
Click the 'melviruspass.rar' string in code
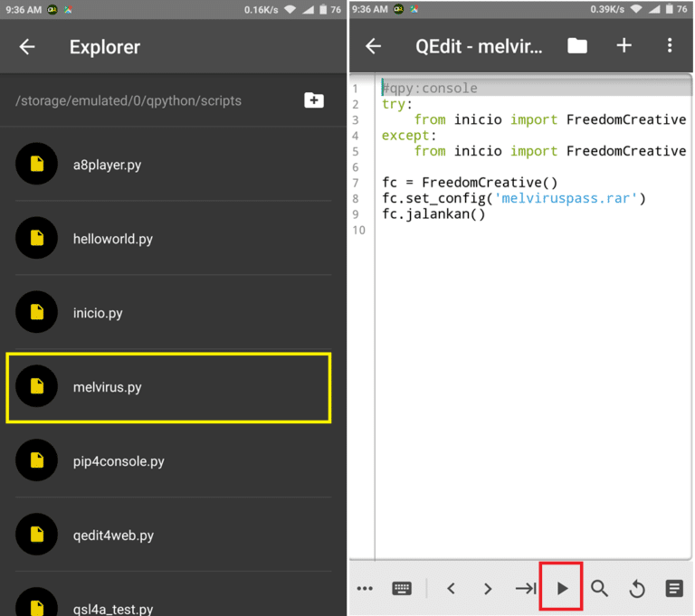[x=566, y=198]
